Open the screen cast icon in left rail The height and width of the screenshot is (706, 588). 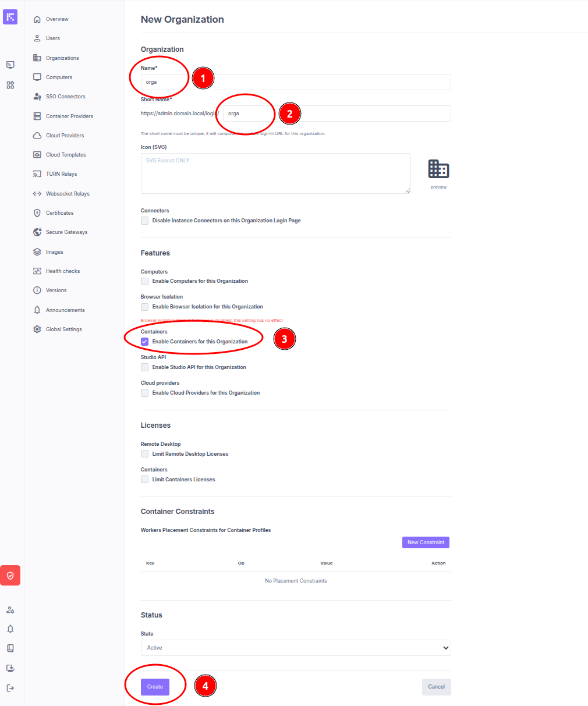(x=10, y=65)
